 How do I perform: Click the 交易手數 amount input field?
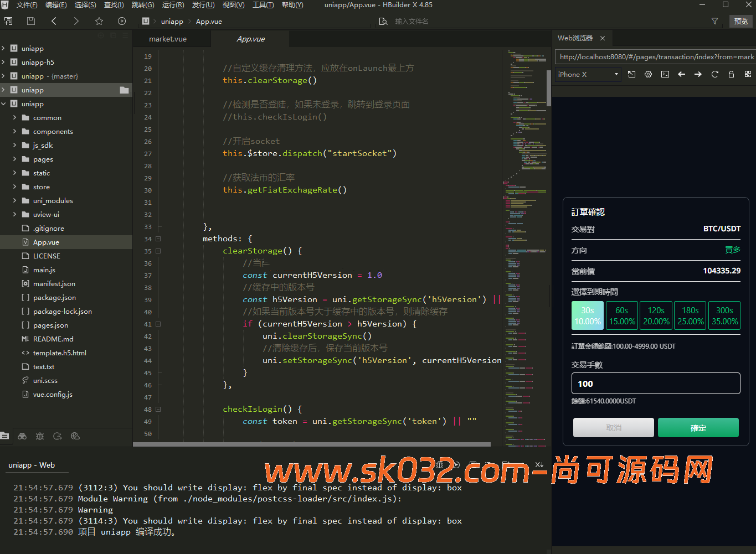click(656, 384)
